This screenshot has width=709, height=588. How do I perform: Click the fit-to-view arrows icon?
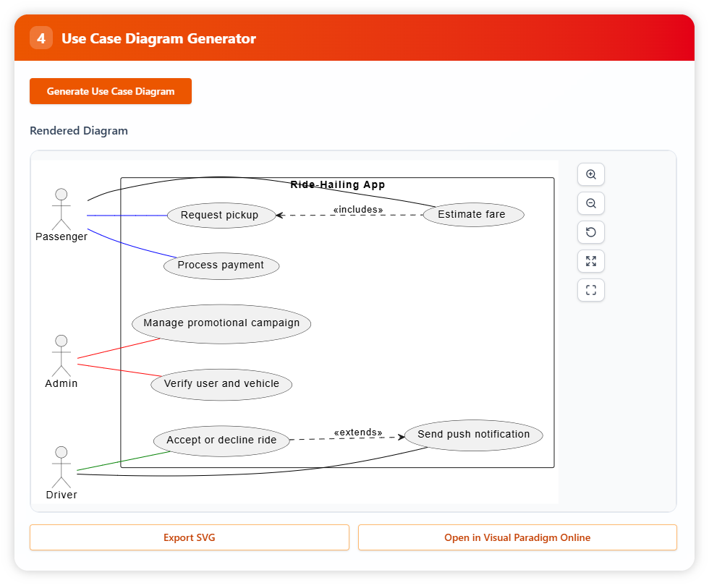pos(591,261)
